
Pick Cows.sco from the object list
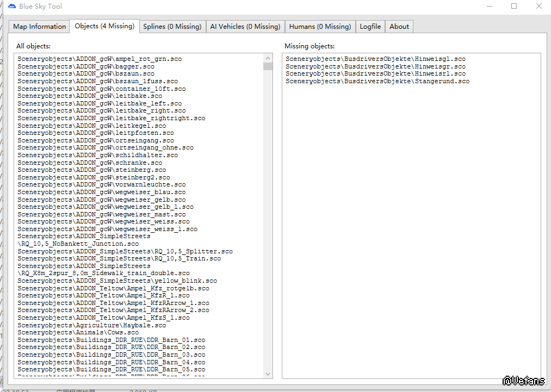tap(78, 332)
